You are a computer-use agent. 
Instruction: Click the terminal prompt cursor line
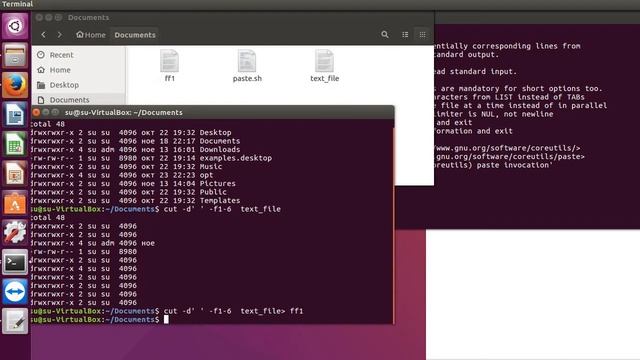(x=100, y=320)
